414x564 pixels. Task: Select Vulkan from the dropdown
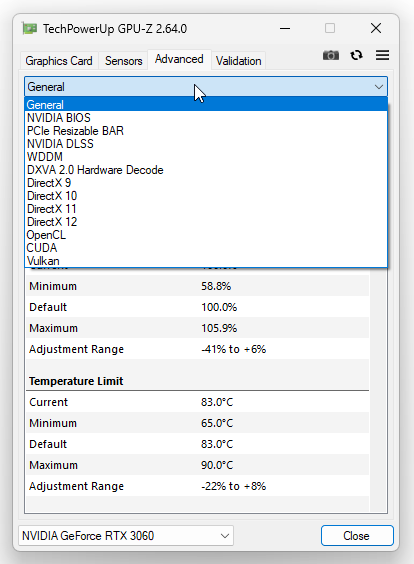(206, 261)
